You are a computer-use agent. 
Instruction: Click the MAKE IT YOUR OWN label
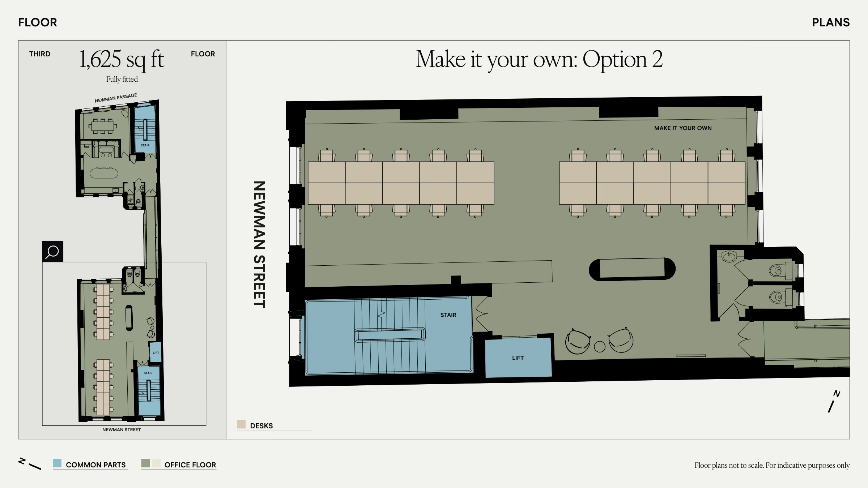click(683, 128)
